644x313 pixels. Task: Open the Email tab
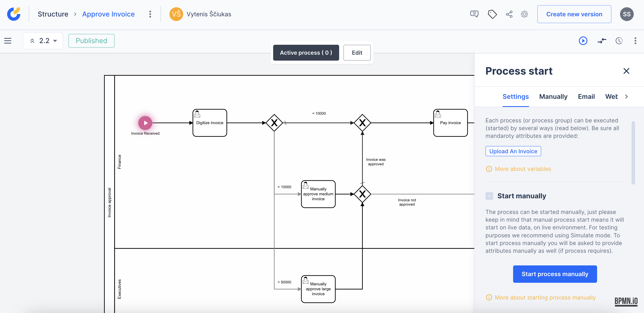point(587,96)
